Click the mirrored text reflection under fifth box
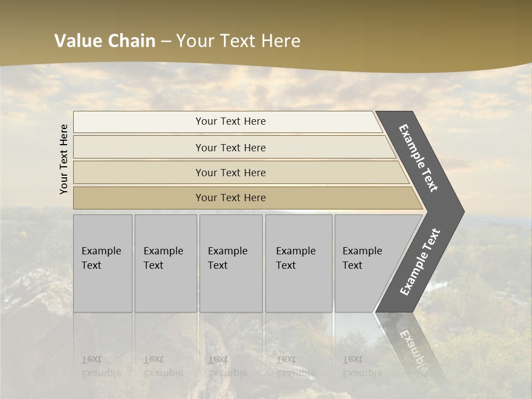Image resolution: width=532 pixels, height=399 pixels. pyautogui.click(x=362, y=366)
